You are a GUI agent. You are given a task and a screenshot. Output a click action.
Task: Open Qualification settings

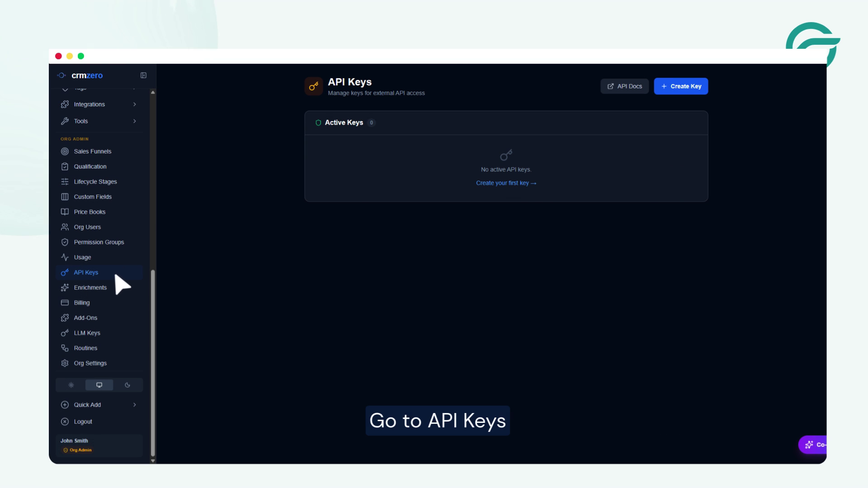(99, 166)
